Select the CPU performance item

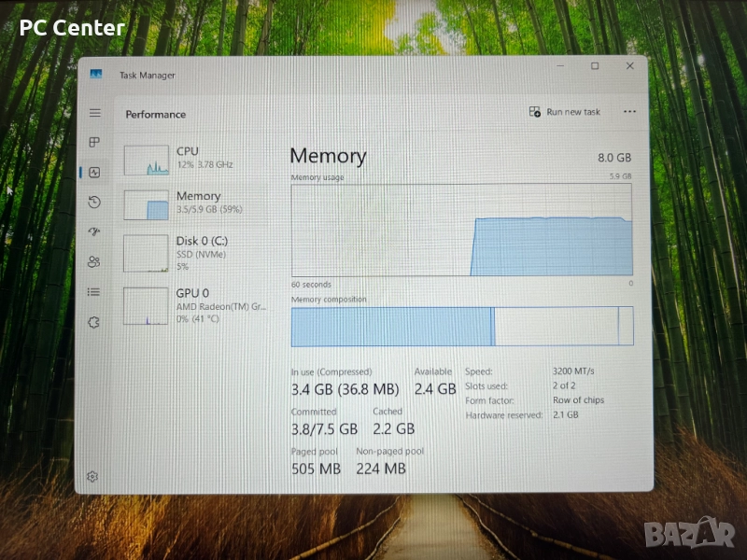pos(196,159)
